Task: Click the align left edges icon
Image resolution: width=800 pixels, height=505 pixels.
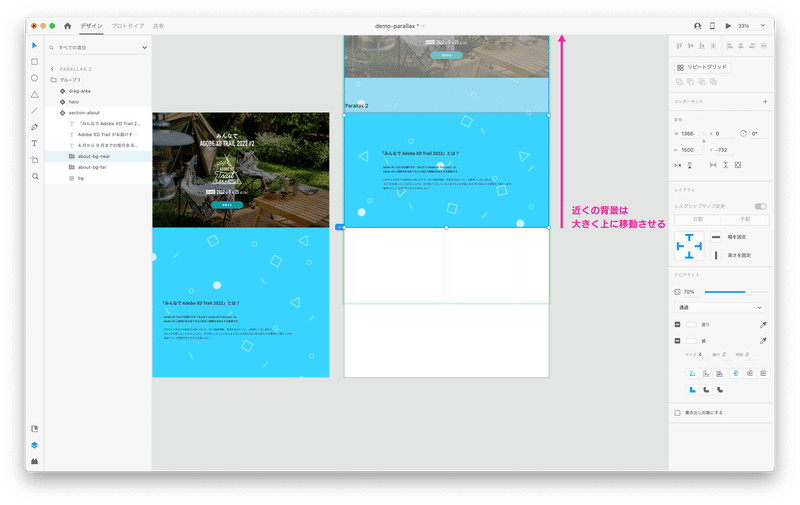Action: point(730,46)
